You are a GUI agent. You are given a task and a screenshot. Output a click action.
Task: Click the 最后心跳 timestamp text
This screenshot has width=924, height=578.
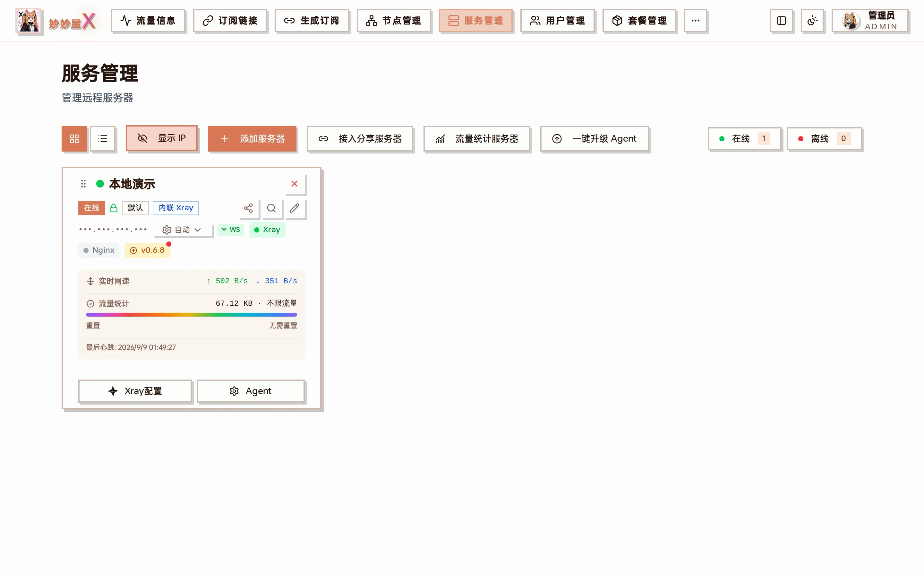point(131,347)
